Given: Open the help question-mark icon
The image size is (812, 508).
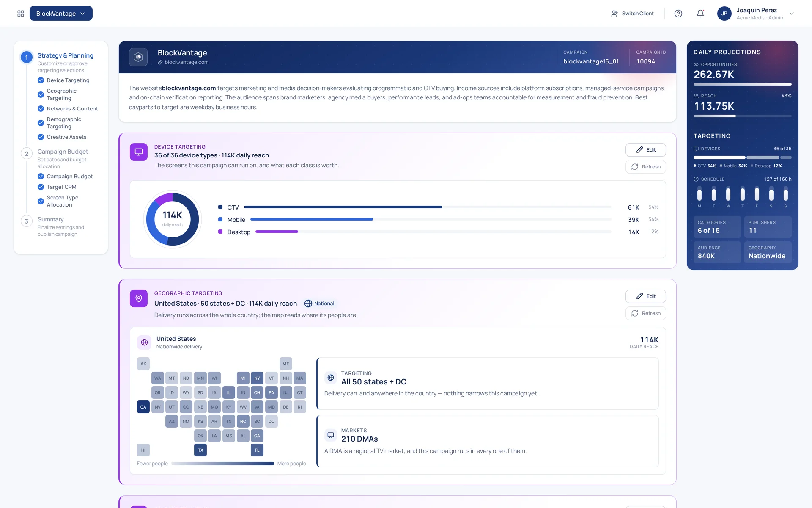Looking at the screenshot, I should pyautogui.click(x=678, y=14).
